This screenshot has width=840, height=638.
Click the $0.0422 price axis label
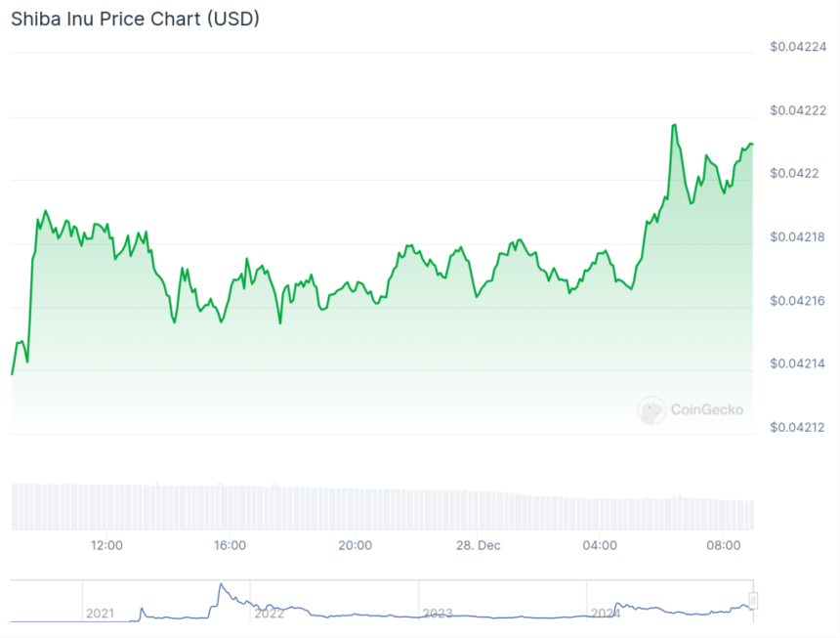click(794, 173)
